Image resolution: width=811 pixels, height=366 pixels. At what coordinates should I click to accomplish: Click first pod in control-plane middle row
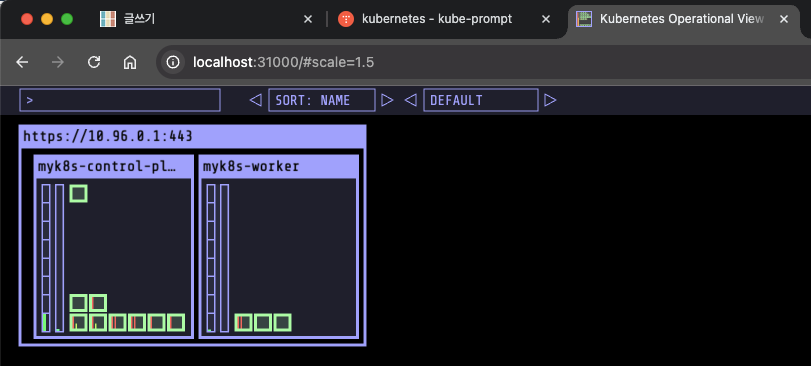(78, 303)
